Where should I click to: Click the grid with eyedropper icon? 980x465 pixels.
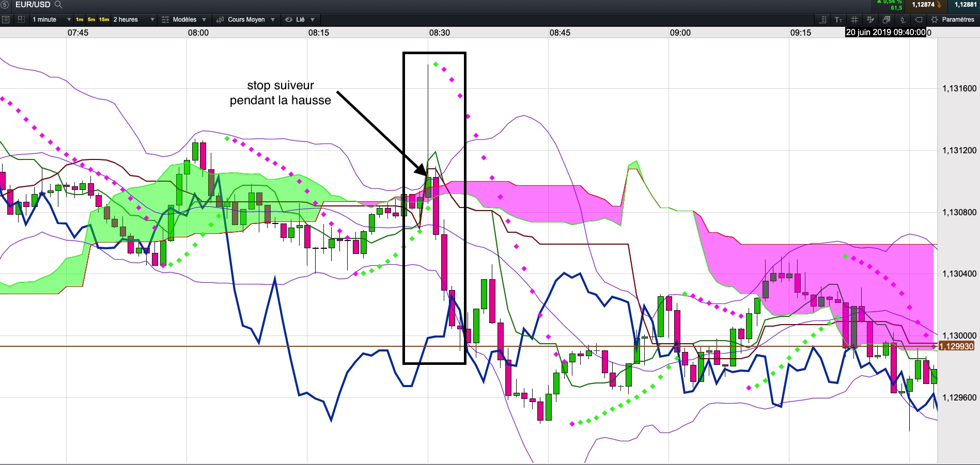870,20
